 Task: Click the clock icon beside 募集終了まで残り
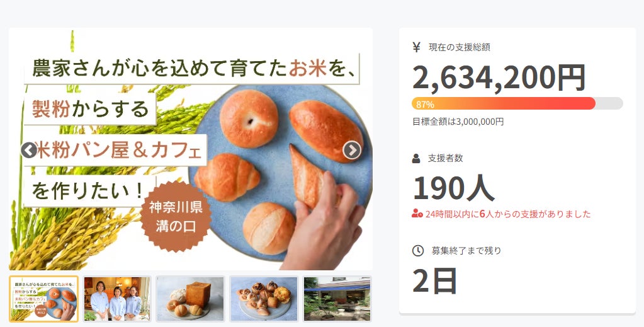pyautogui.click(x=418, y=251)
